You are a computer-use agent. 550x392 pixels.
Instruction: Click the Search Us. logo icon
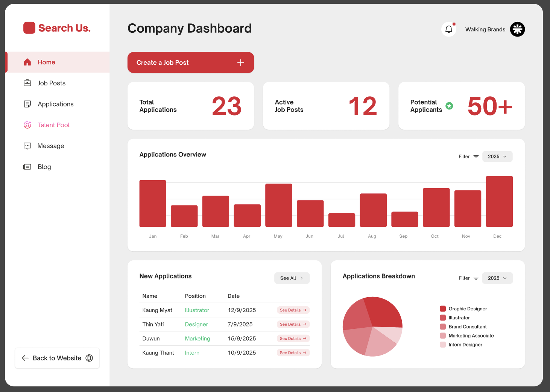coord(29,28)
